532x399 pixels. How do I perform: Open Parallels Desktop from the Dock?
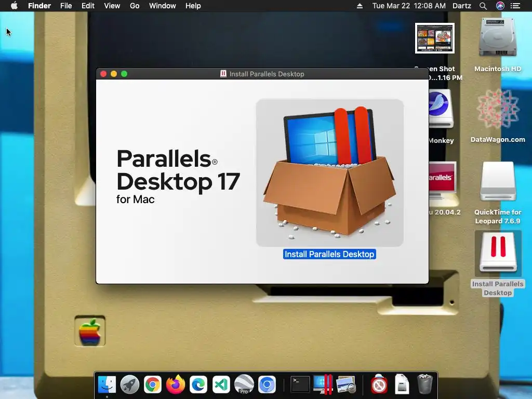pos(323,385)
